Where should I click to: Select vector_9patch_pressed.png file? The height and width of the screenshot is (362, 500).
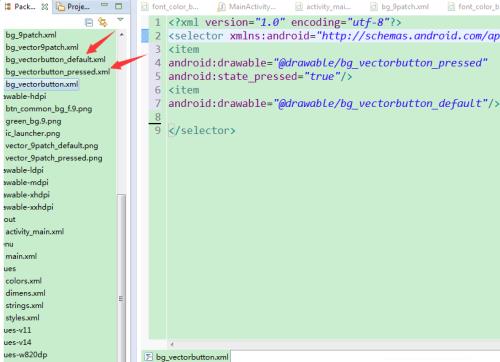pos(54,158)
